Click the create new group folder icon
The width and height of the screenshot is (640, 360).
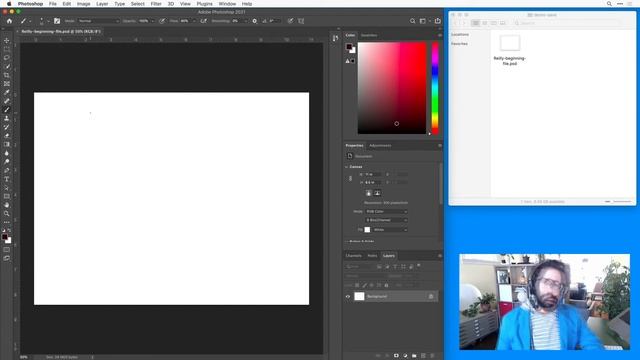coord(414,356)
